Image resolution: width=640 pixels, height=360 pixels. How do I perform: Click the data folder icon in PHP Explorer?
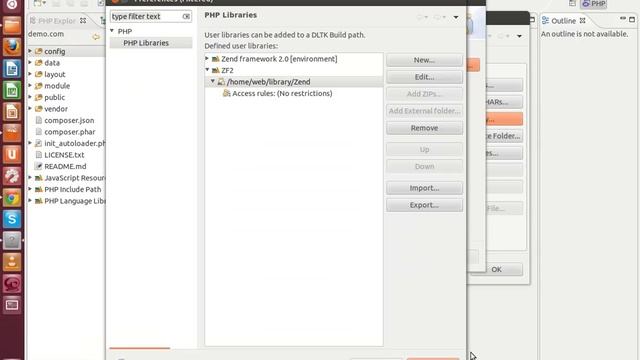point(39,63)
